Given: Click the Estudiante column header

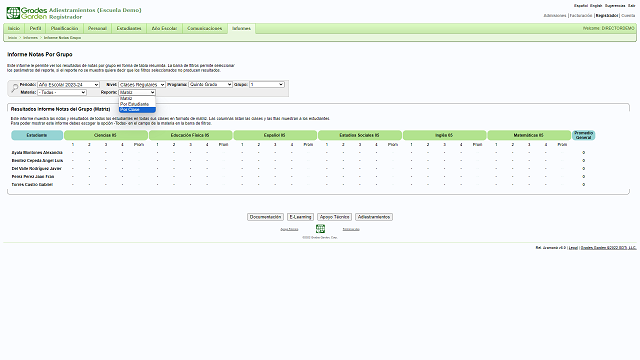Looking at the screenshot, I should [37, 135].
